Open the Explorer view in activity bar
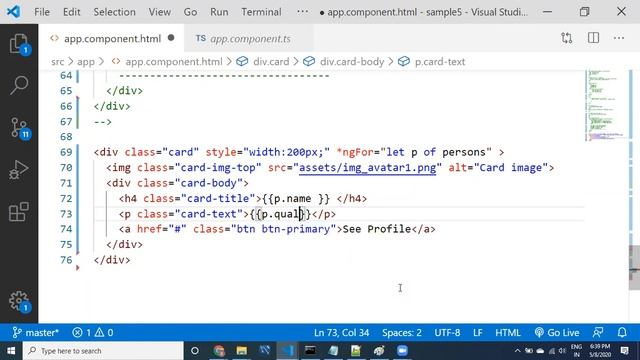This screenshot has width=640, height=360. (19, 44)
